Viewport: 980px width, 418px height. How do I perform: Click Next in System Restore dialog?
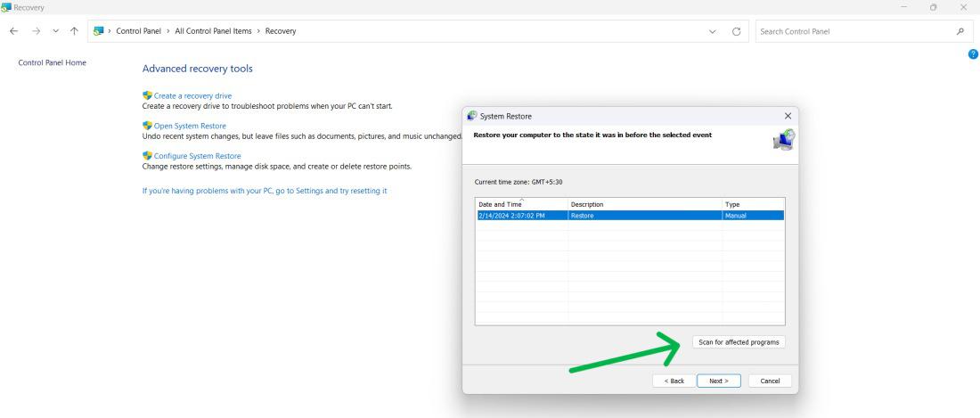[719, 381]
